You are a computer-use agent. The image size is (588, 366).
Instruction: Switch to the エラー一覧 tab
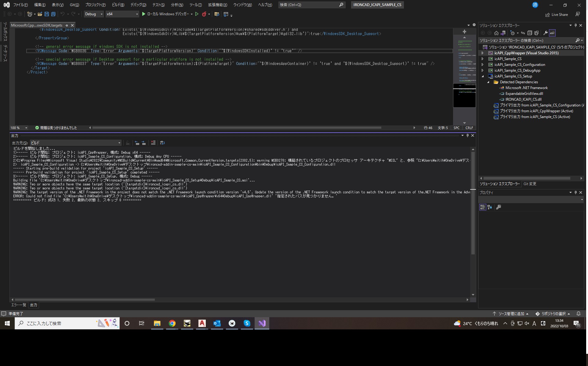[19, 305]
